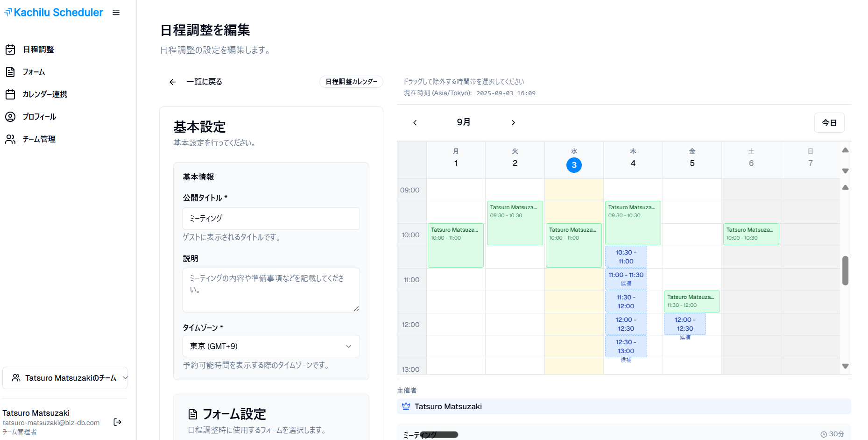Click the logout icon beside the email address
Viewport: 868px width, 440px height.
(x=118, y=422)
